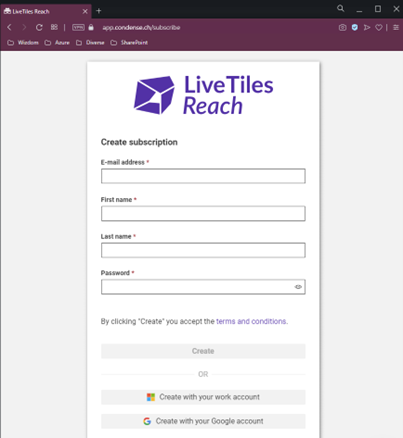Focus the E-mail address field
Screen dimensions: 403x438
[203, 176]
